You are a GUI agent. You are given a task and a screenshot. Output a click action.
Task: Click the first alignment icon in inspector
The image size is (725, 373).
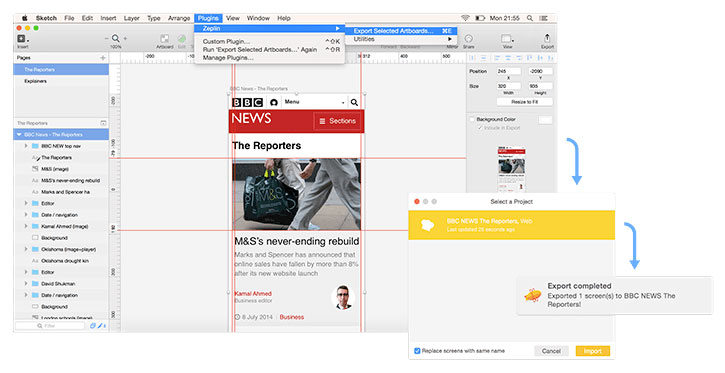coord(472,58)
